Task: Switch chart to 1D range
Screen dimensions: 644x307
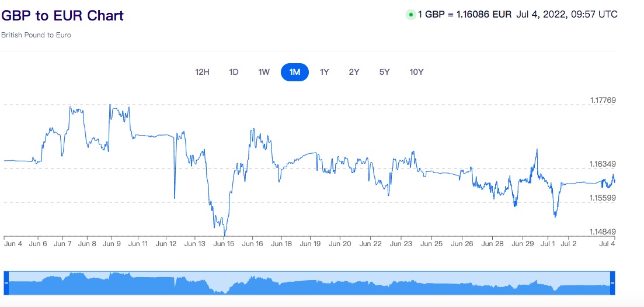Action: click(234, 72)
